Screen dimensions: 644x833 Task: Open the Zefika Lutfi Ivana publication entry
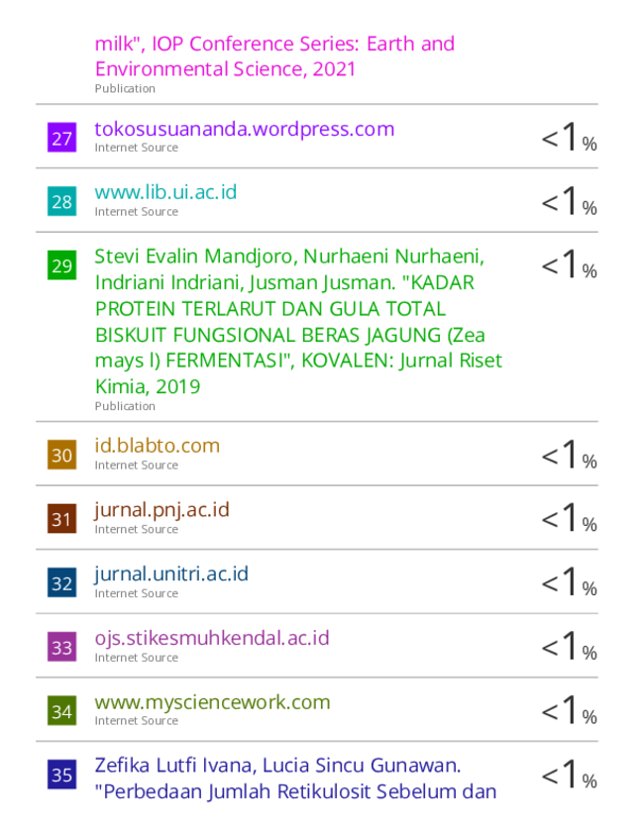295,779
